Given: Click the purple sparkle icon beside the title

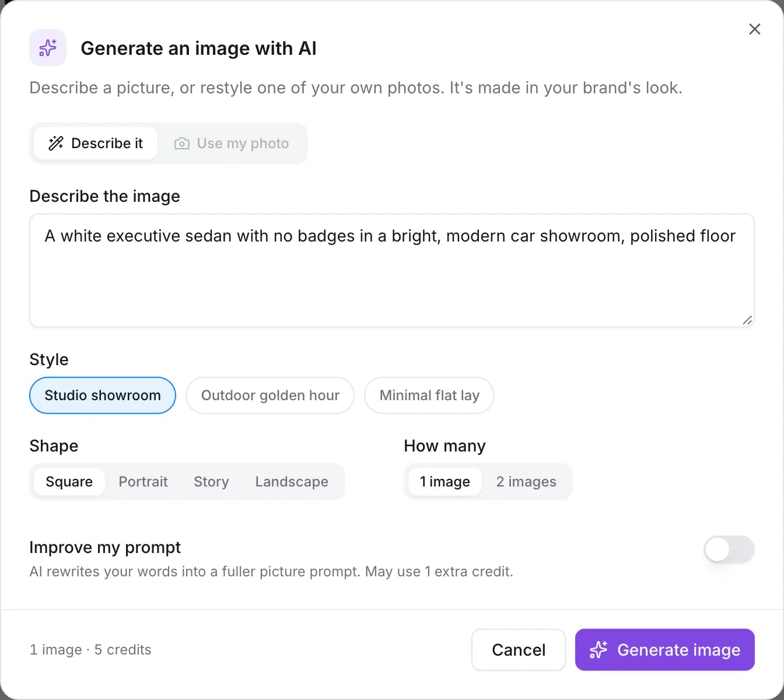Looking at the screenshot, I should coord(48,48).
